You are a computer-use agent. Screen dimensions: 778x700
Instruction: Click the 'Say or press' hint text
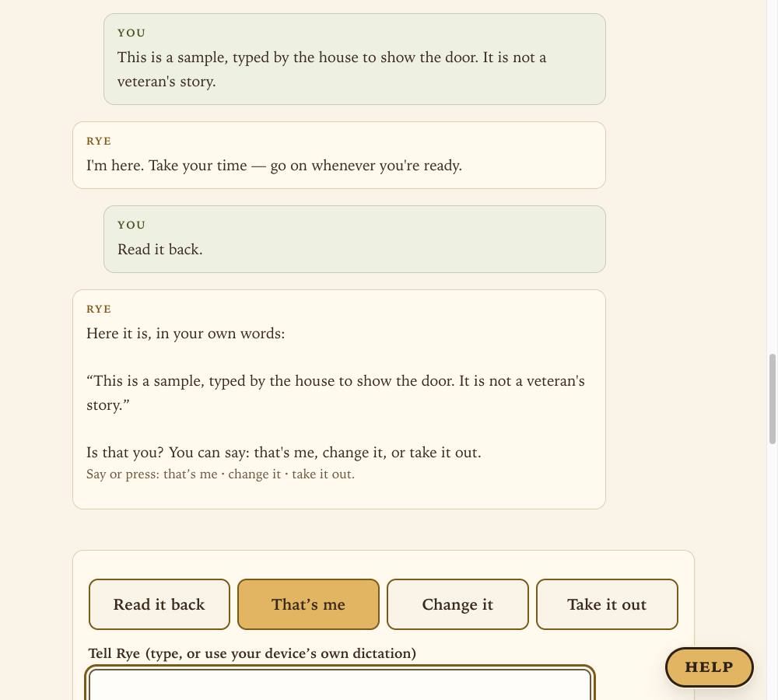click(x=220, y=474)
